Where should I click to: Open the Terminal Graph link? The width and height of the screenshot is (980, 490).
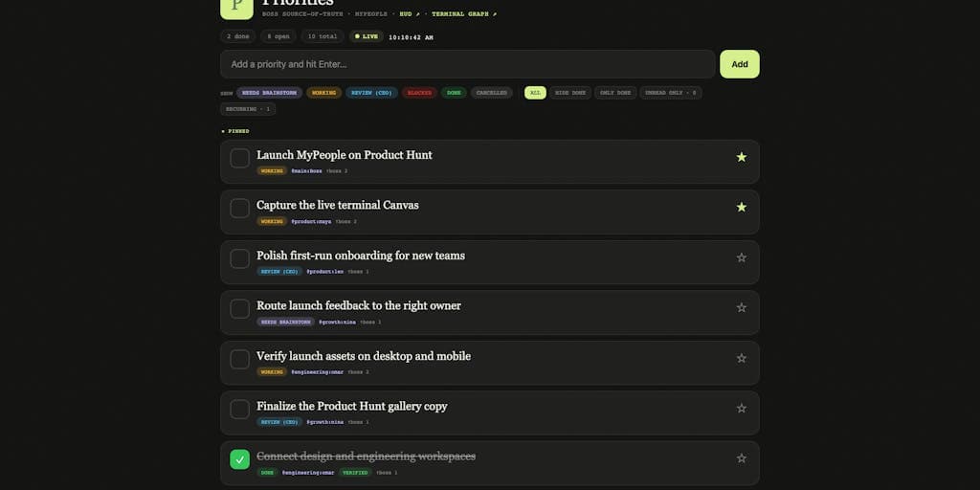click(464, 13)
